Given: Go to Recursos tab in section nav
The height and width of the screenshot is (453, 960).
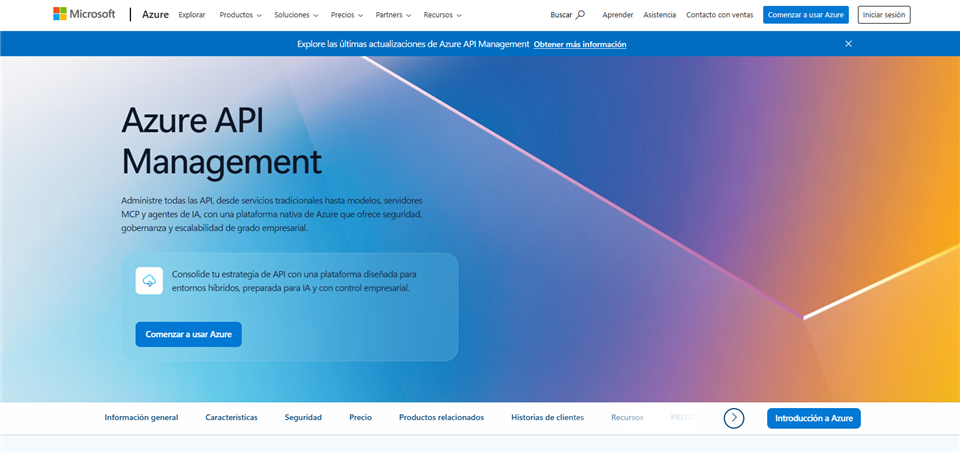Looking at the screenshot, I should (x=627, y=417).
